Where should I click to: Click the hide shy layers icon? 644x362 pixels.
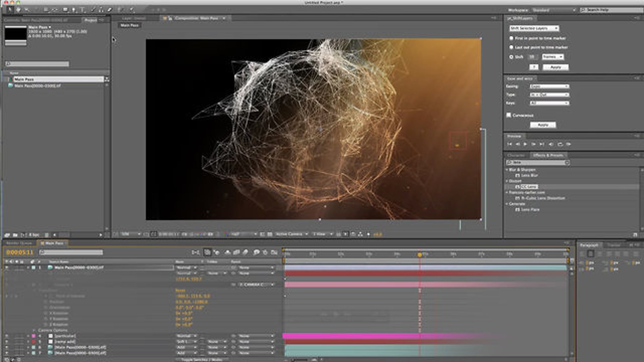coord(228,252)
